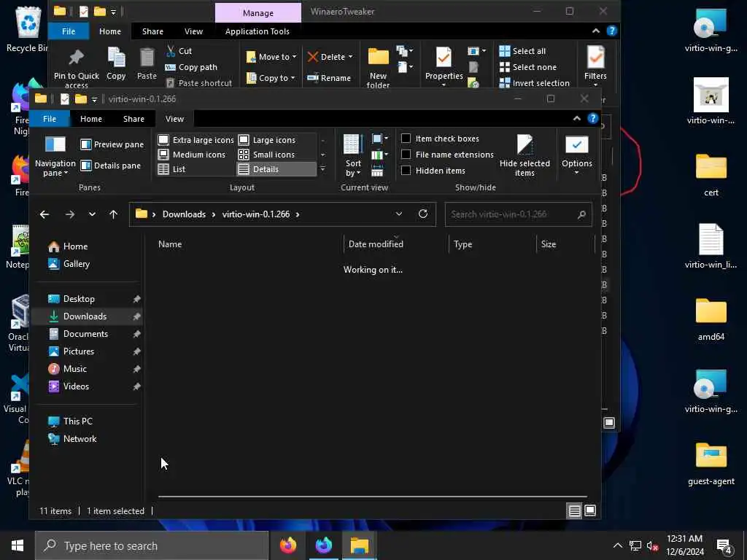The width and height of the screenshot is (747, 560).
Task: Click Select none in WinaeroTweaker window
Action: [528, 67]
